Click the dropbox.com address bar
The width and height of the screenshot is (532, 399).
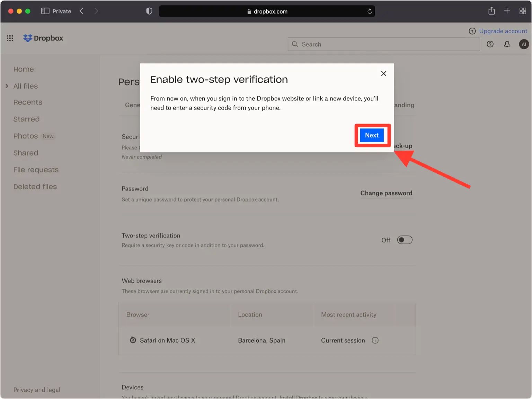(267, 11)
